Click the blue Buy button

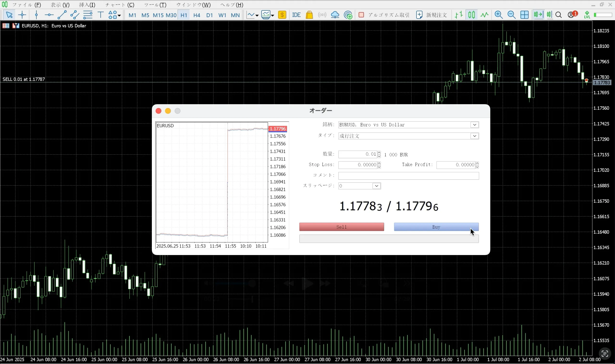point(436,227)
